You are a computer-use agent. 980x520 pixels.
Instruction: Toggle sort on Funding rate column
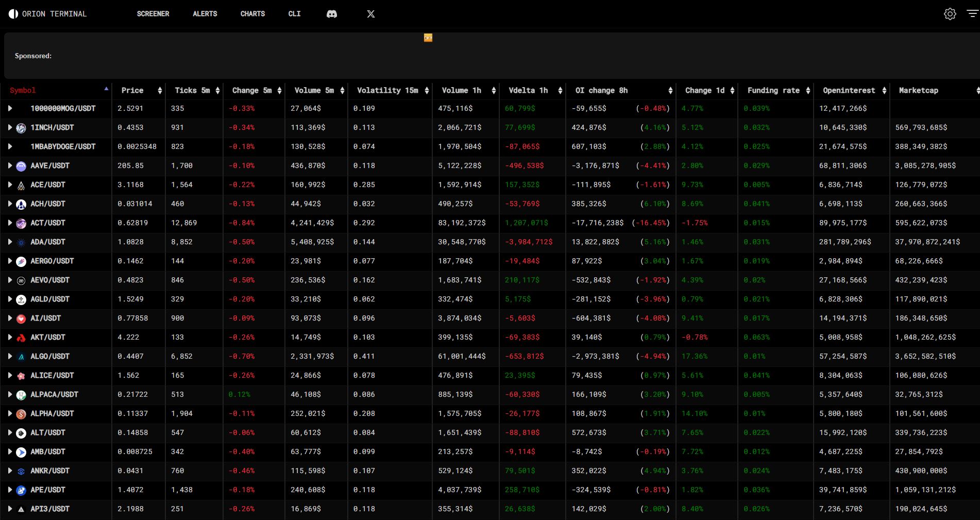(x=808, y=91)
